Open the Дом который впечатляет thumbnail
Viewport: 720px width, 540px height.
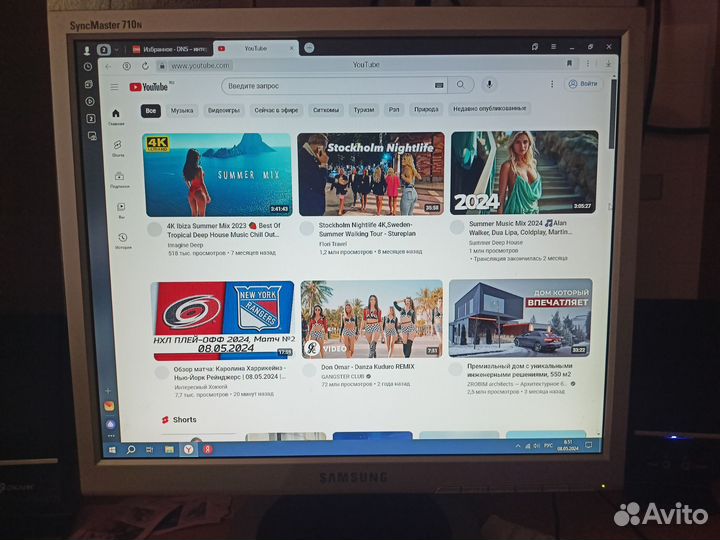click(520, 318)
